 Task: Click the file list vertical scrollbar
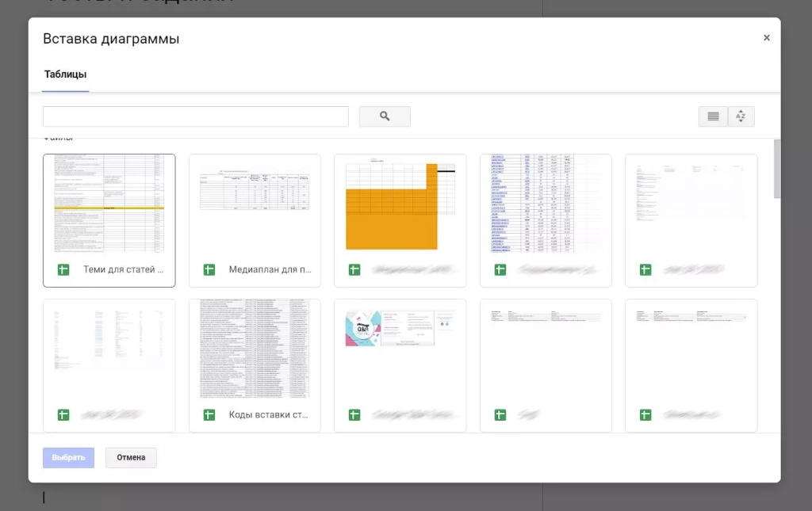click(x=776, y=170)
